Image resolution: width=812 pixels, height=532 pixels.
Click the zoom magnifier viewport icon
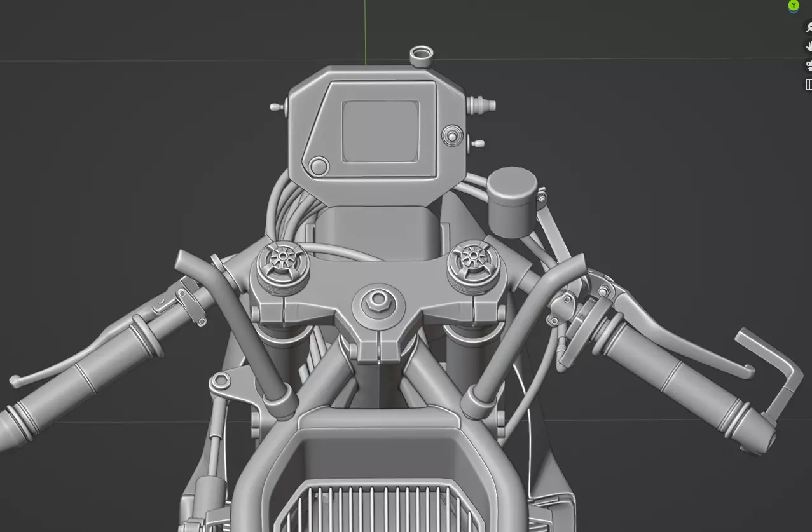pos(809,27)
